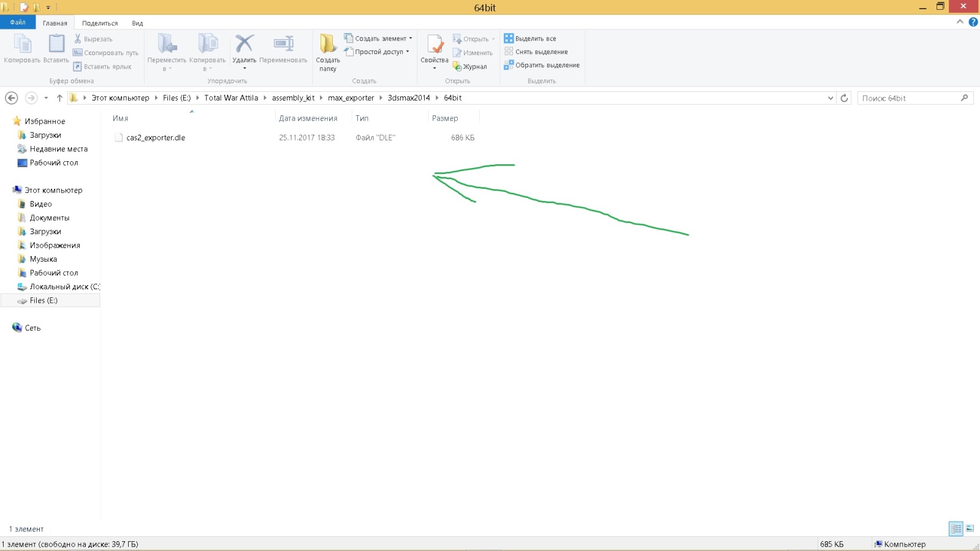Click the search 64bit input field
Image resolution: width=980 pixels, height=551 pixels.
pos(907,98)
